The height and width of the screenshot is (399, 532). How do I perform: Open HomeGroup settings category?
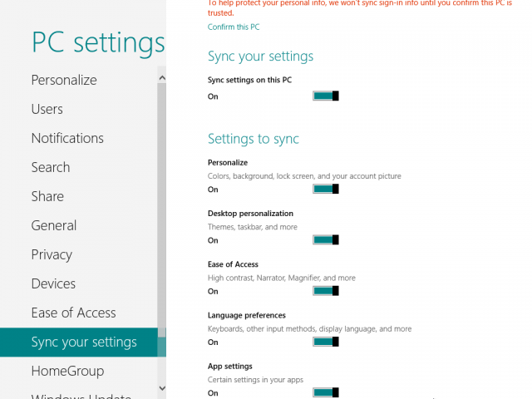(x=67, y=372)
